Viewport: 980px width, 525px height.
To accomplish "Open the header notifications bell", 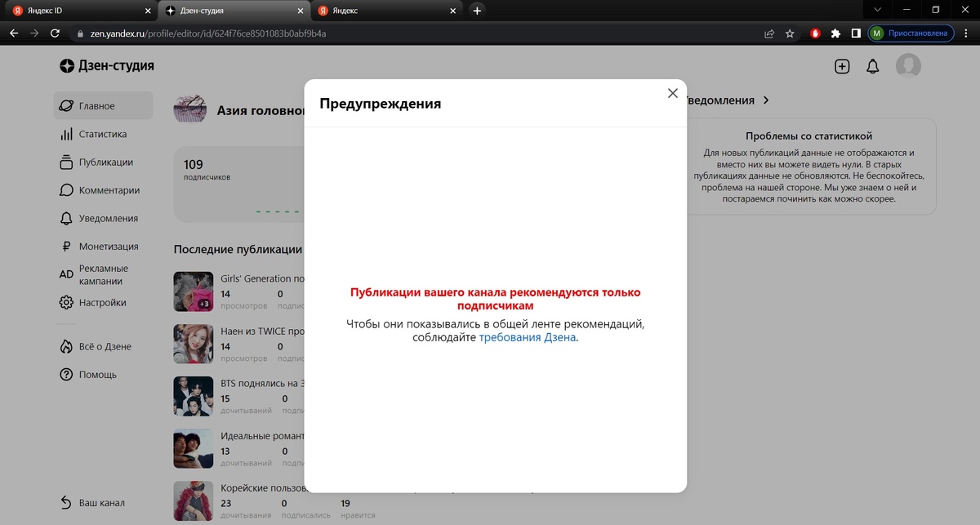I will point(873,66).
